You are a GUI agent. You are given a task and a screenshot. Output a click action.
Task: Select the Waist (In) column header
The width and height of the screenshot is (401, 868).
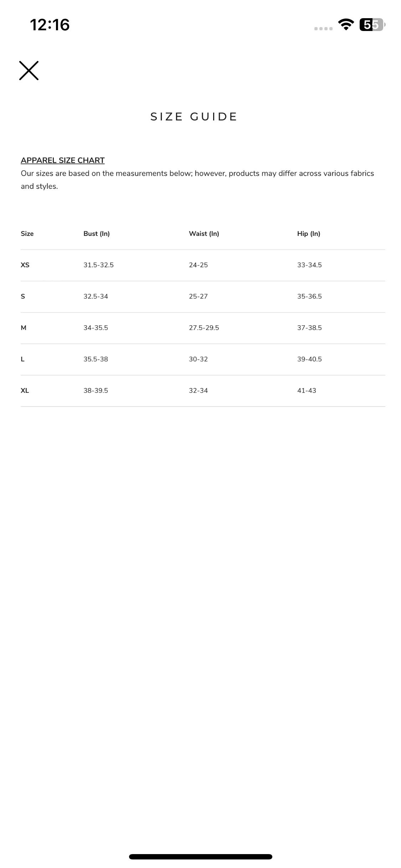click(x=204, y=234)
